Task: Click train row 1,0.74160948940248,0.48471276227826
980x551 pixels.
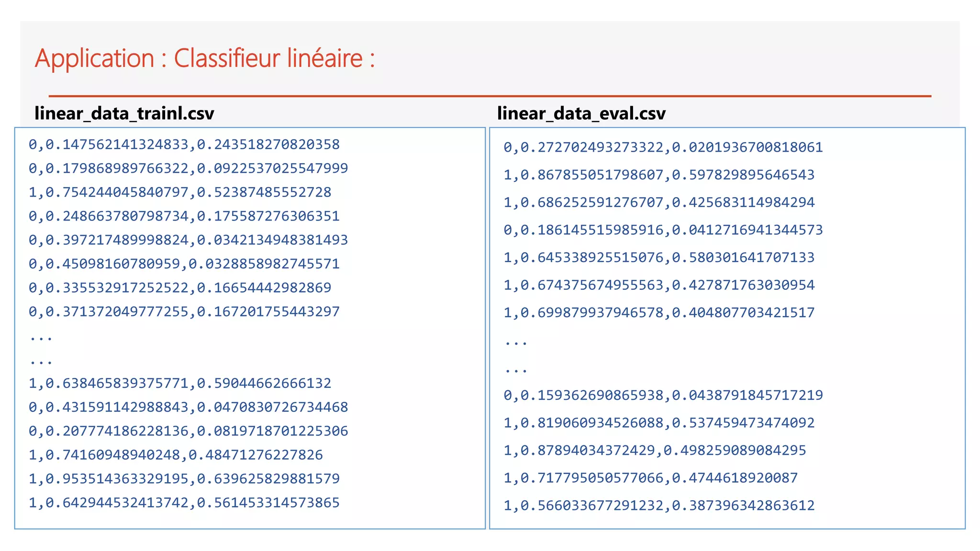Action: [x=176, y=455]
